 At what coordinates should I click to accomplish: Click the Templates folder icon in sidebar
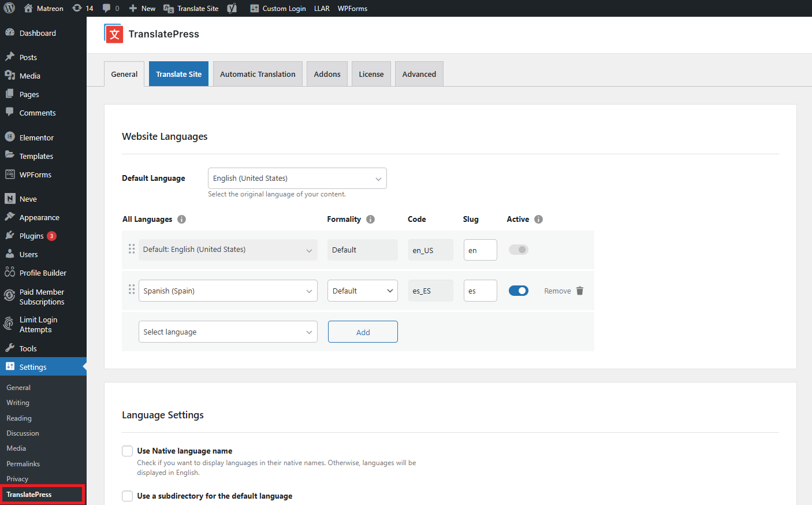[x=10, y=155]
